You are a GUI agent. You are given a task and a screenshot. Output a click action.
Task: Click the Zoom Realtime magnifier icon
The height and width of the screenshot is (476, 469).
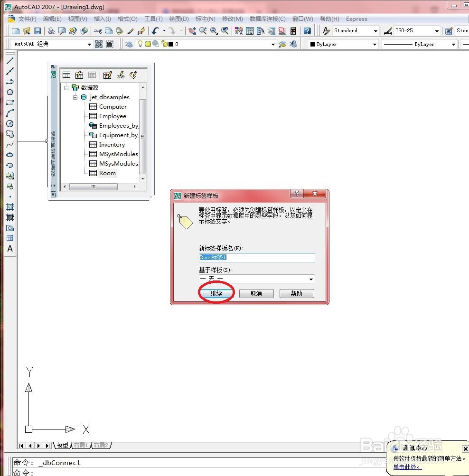tap(203, 31)
